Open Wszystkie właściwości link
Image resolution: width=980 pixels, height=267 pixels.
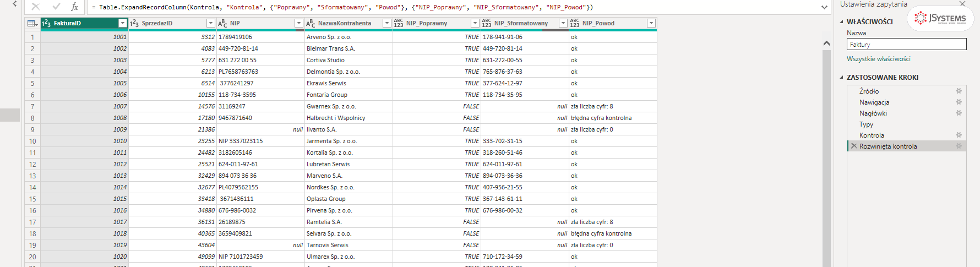pos(878,59)
